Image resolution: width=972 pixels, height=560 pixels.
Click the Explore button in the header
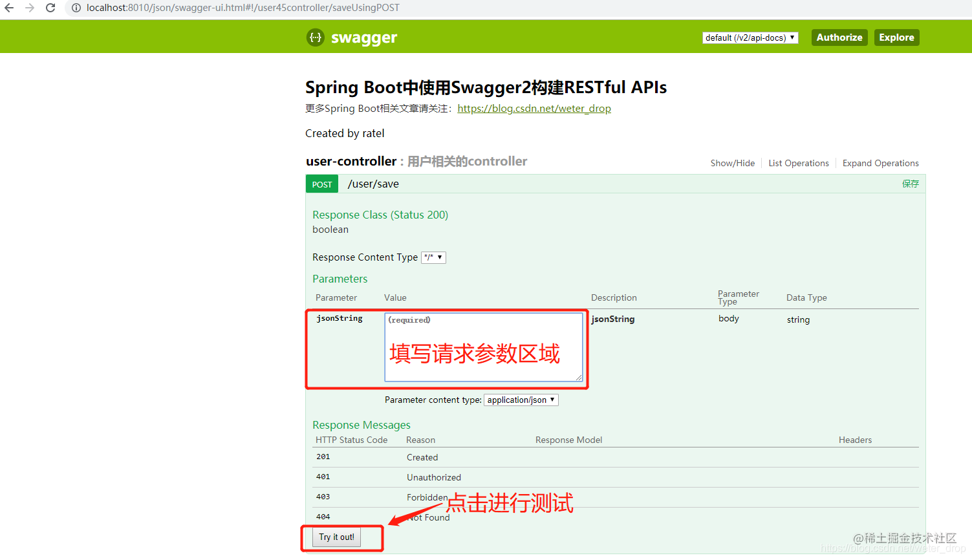tap(896, 37)
